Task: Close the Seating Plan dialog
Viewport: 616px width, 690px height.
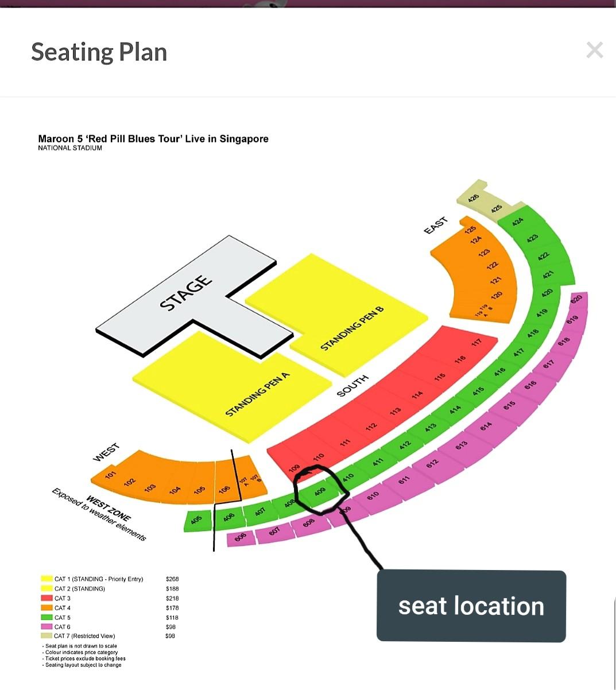Action: (x=594, y=51)
